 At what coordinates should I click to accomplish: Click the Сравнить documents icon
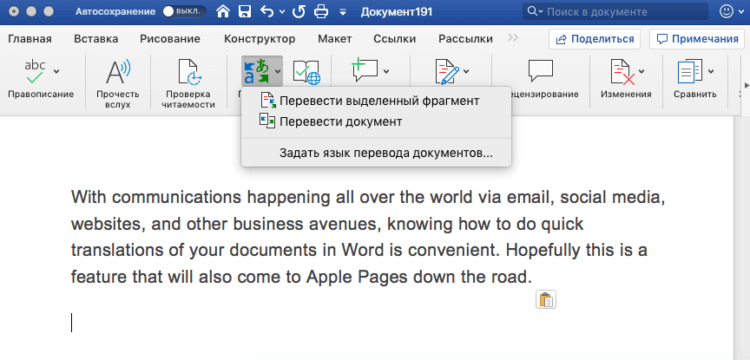[690, 72]
